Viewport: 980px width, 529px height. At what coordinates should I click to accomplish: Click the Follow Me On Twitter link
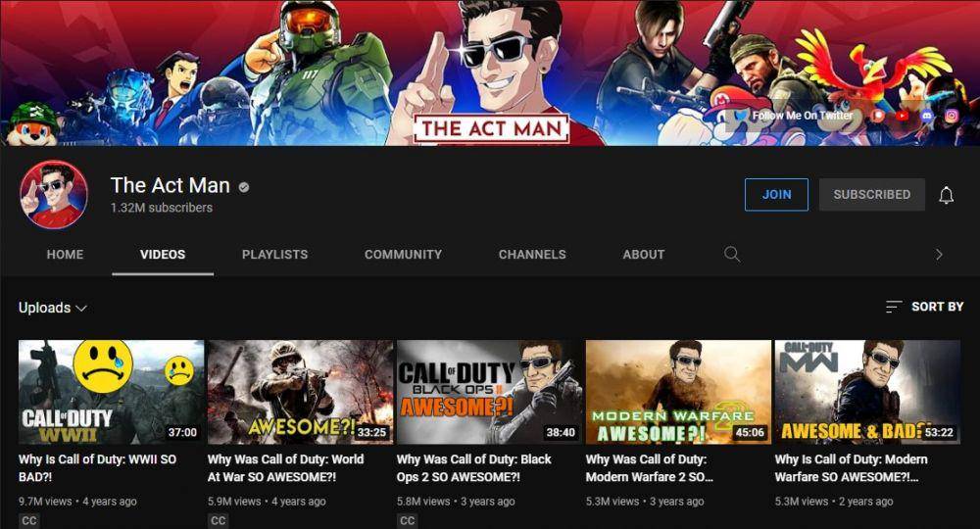[803, 116]
